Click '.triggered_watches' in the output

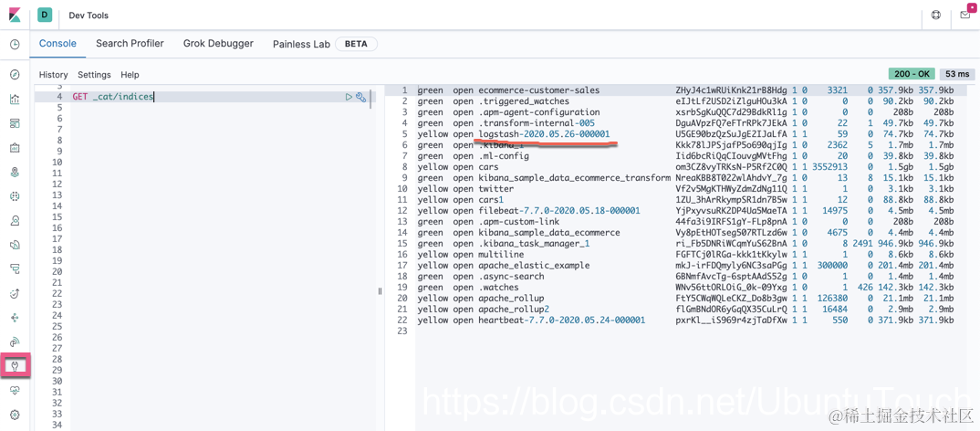[524, 100]
